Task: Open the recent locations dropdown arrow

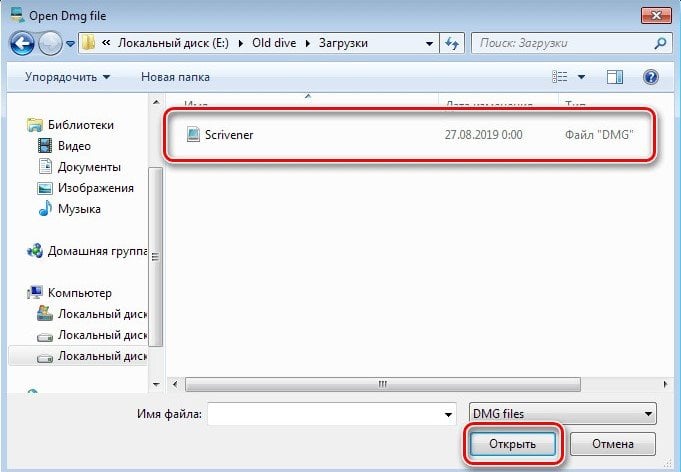Action: pyautogui.click(x=70, y=44)
